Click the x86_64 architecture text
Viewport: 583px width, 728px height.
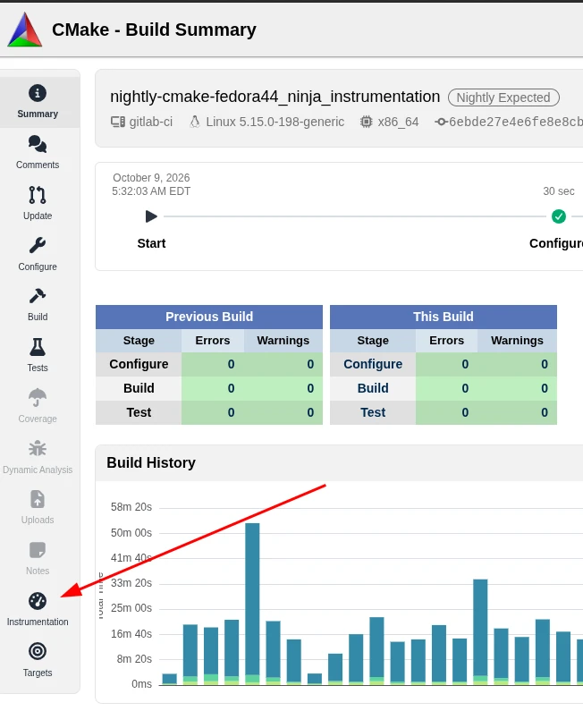pos(398,123)
